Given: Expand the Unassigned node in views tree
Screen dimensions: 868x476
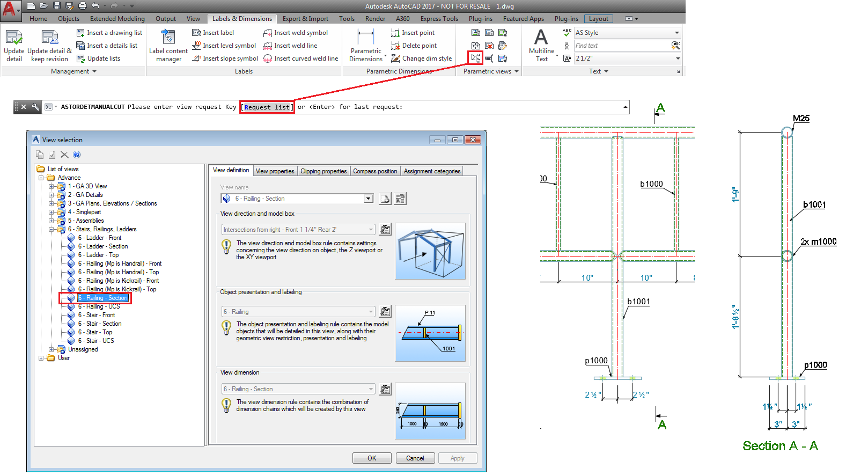Looking at the screenshot, I should coord(52,349).
